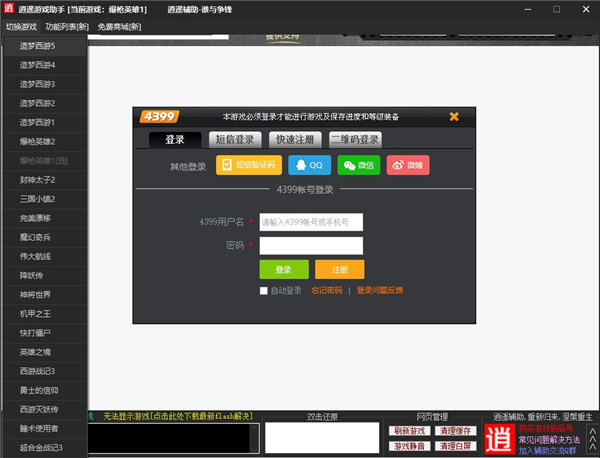Log in using the QQ penguin button

(310, 165)
